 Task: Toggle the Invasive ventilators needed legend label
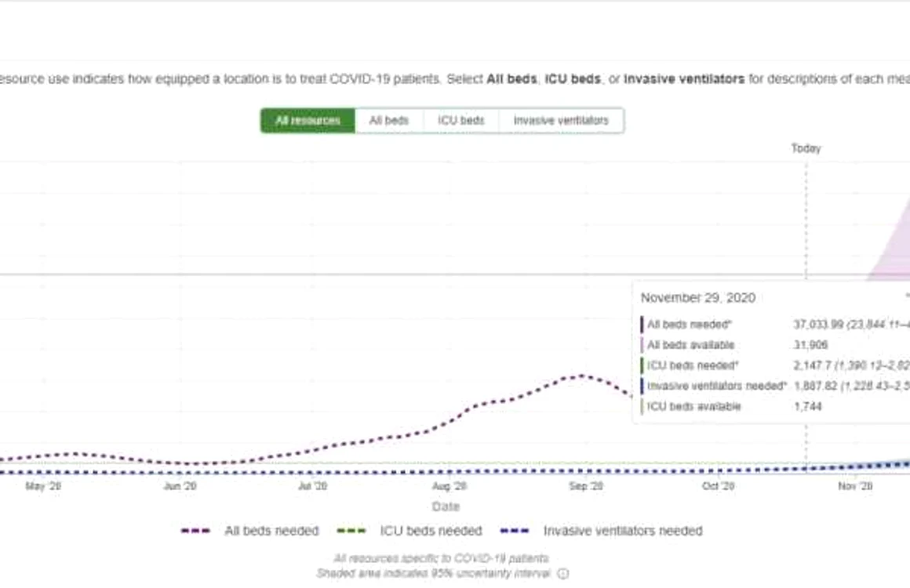[623, 532]
